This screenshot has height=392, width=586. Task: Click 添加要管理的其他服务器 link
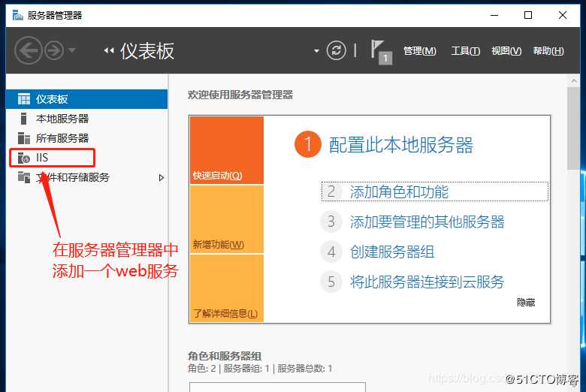click(x=427, y=222)
